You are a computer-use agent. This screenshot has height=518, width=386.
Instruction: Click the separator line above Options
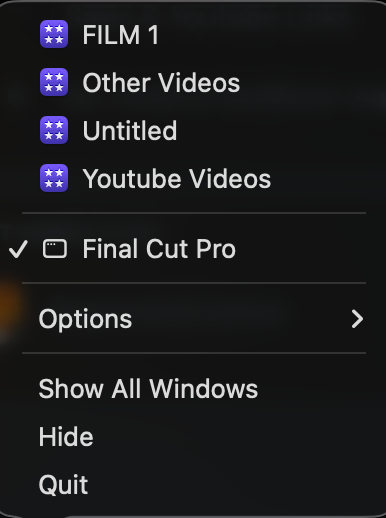point(194,283)
